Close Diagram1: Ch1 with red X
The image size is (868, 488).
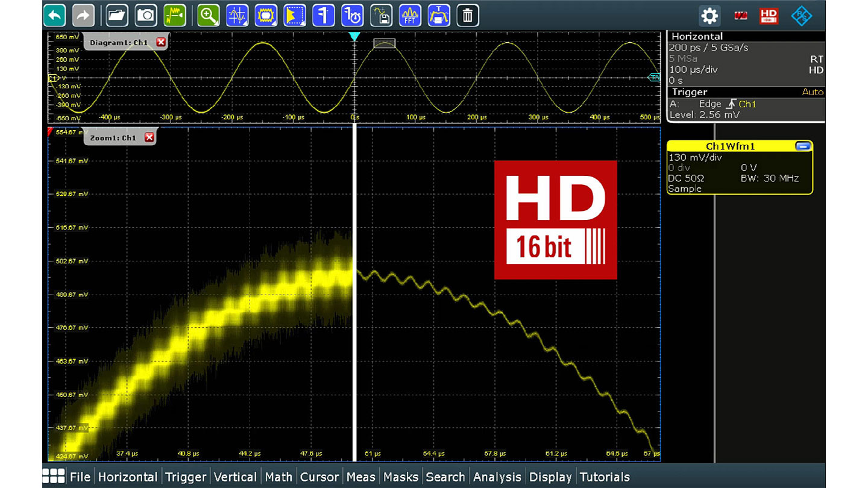point(160,42)
